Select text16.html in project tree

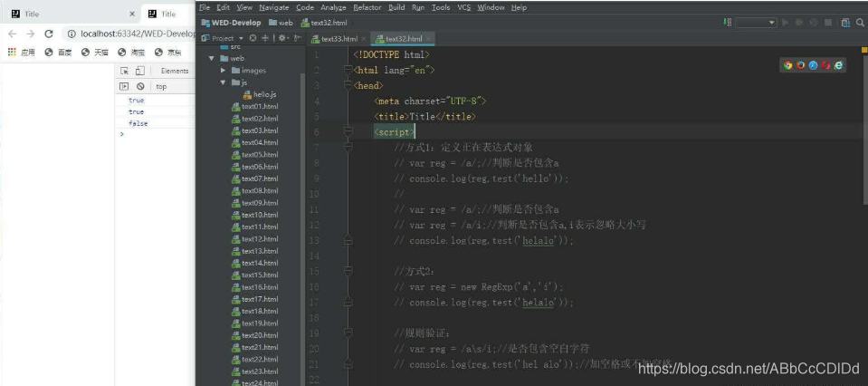click(254, 287)
